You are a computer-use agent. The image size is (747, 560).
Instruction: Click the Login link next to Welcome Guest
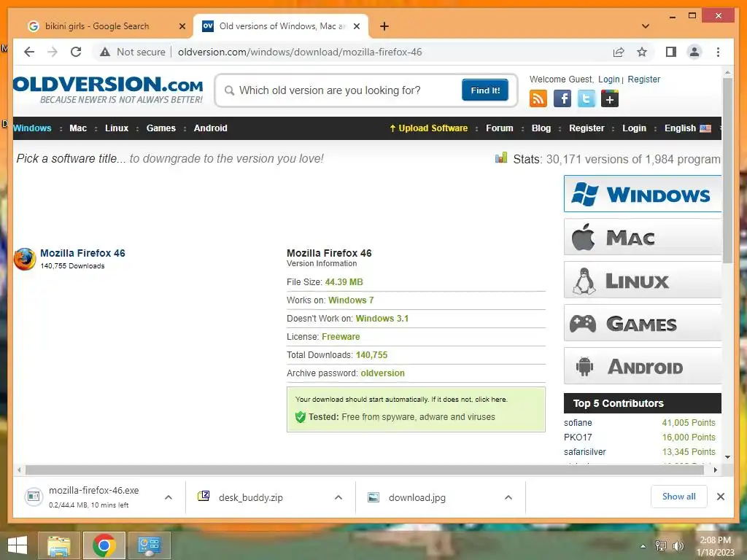coord(609,79)
